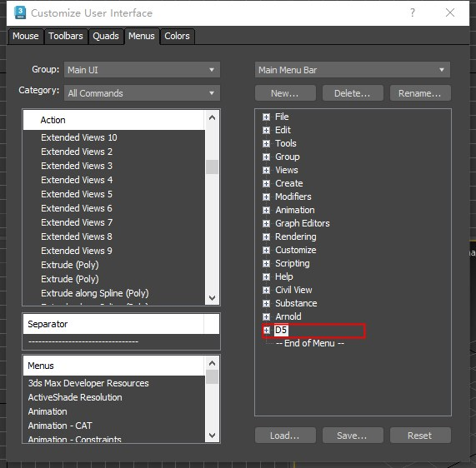This screenshot has height=468, width=476.
Task: Open the Group dropdown showing Main UI
Action: (x=142, y=70)
